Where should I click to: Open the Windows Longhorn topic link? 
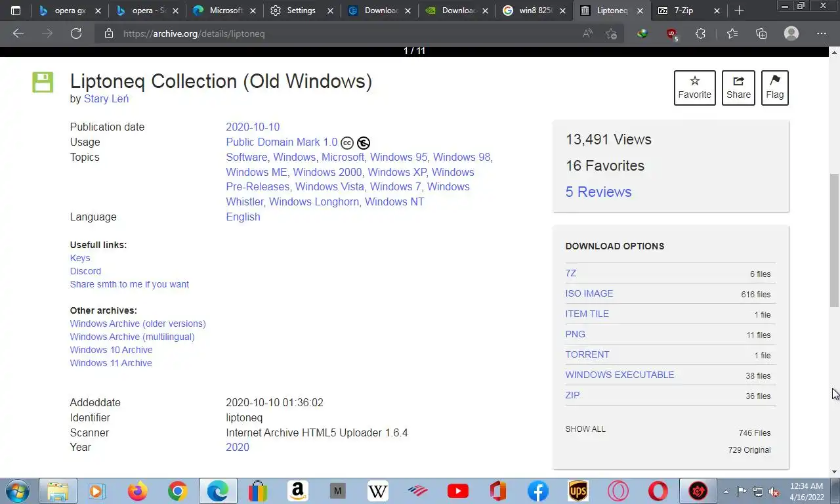(x=314, y=201)
